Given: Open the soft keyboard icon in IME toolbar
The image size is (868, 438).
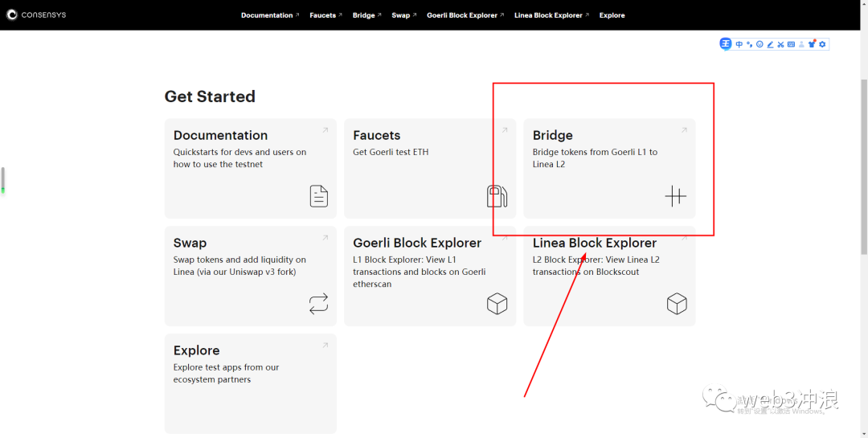Looking at the screenshot, I should [791, 44].
